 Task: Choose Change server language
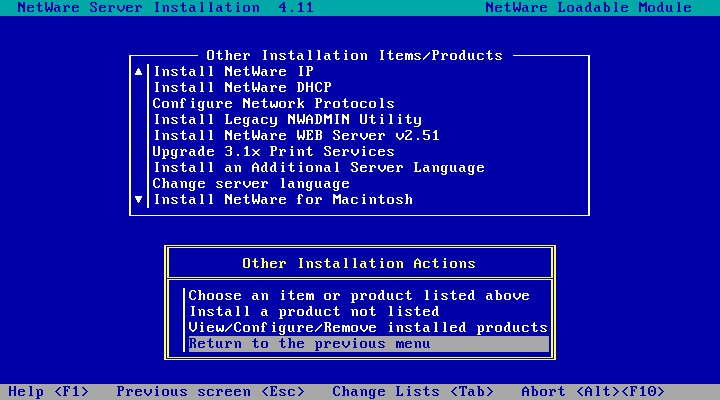pyautogui.click(x=251, y=184)
